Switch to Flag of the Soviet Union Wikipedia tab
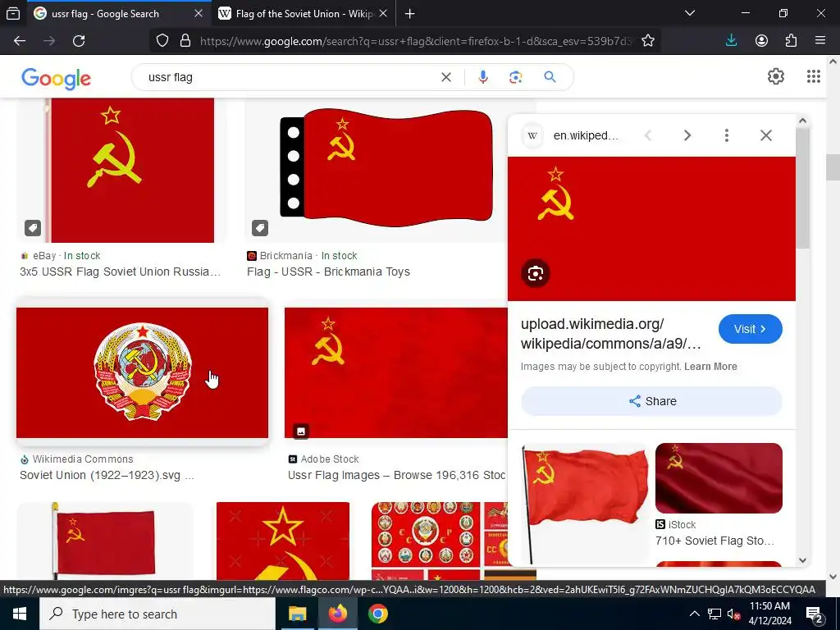The image size is (840, 630). 304,13
